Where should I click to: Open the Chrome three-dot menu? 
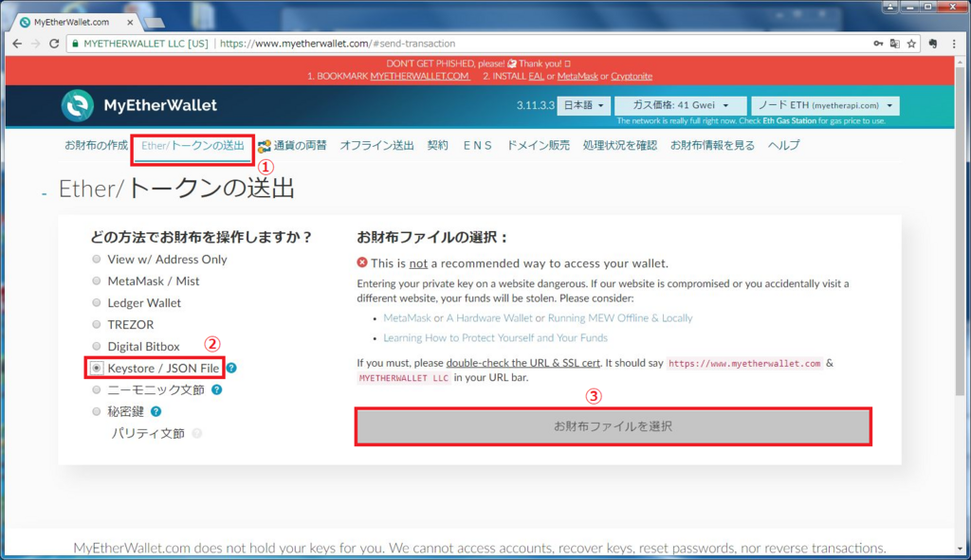point(954,44)
